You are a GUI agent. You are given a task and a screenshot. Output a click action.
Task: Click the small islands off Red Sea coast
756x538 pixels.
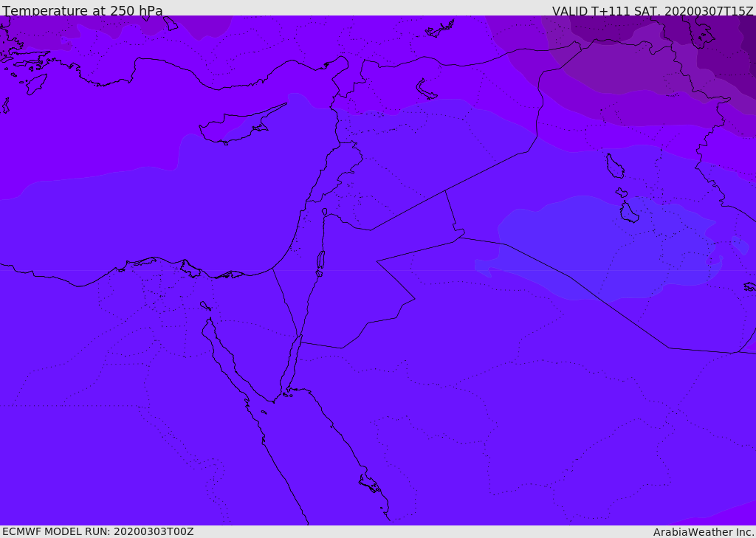(x=369, y=483)
